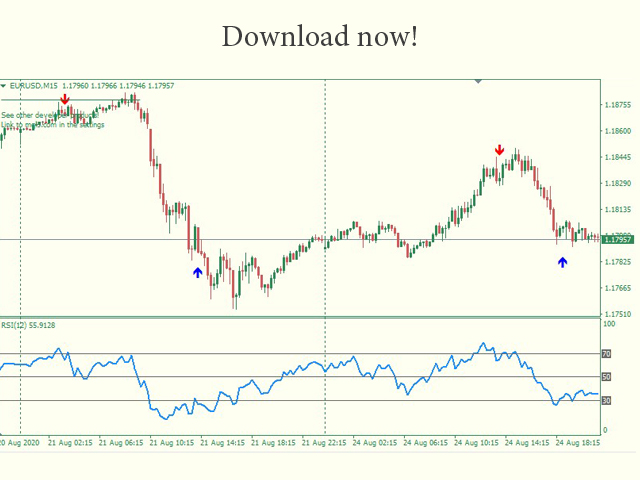This screenshot has width=640, height=480.
Task: Click the blue buy arrow near 24 Aug 18:15
Action: (562, 262)
